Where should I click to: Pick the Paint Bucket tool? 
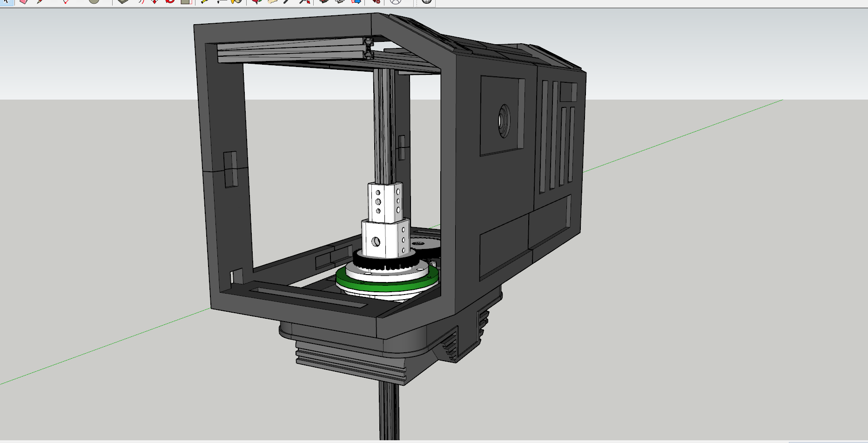pos(236,2)
